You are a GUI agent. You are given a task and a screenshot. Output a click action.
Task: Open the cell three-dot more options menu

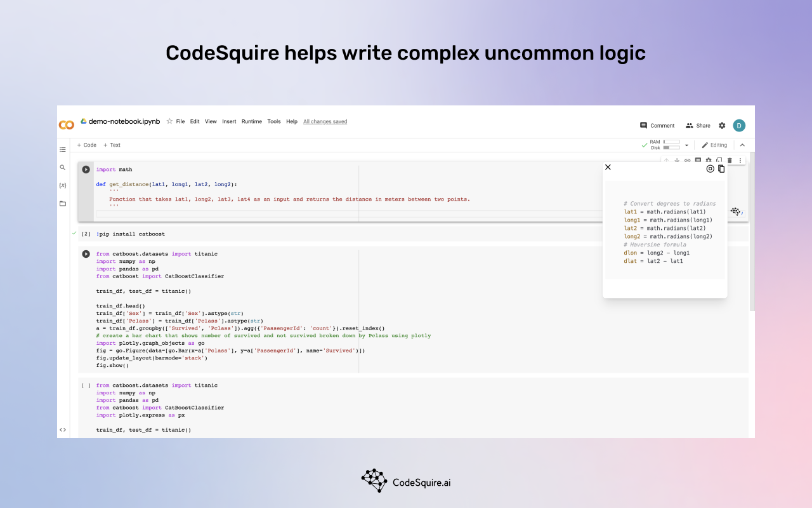point(740,161)
